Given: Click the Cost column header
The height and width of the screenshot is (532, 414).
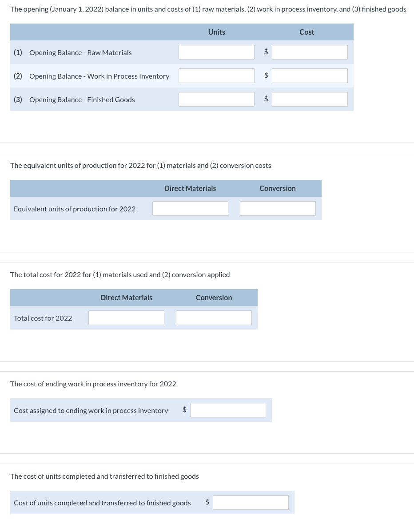Looking at the screenshot, I should click(307, 32).
